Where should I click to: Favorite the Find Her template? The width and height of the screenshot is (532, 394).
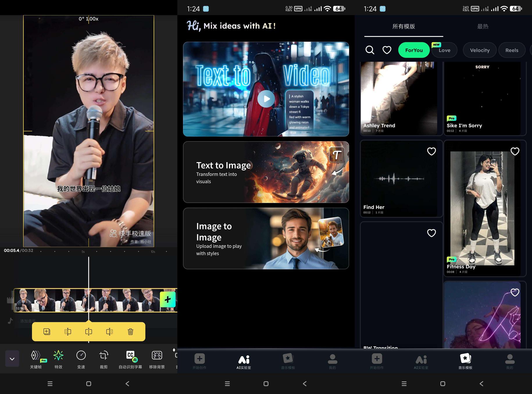tap(431, 151)
